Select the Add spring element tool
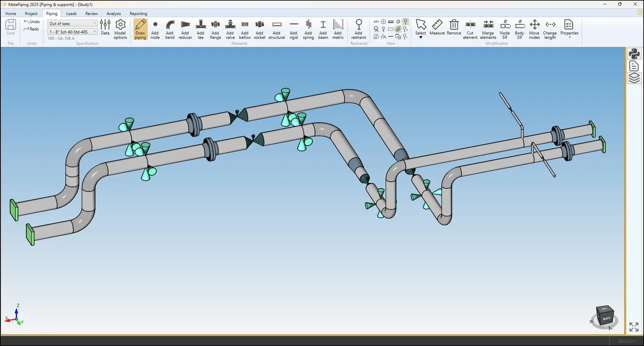Viewport: 644px width, 346px height. 308,29
